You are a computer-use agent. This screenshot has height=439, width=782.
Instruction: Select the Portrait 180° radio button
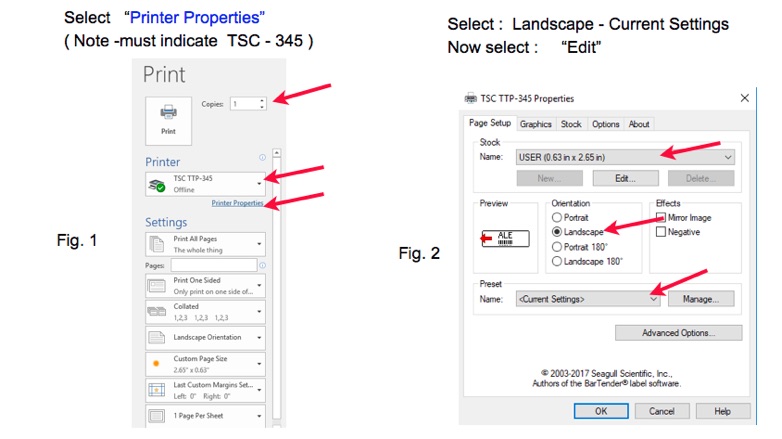(x=557, y=247)
